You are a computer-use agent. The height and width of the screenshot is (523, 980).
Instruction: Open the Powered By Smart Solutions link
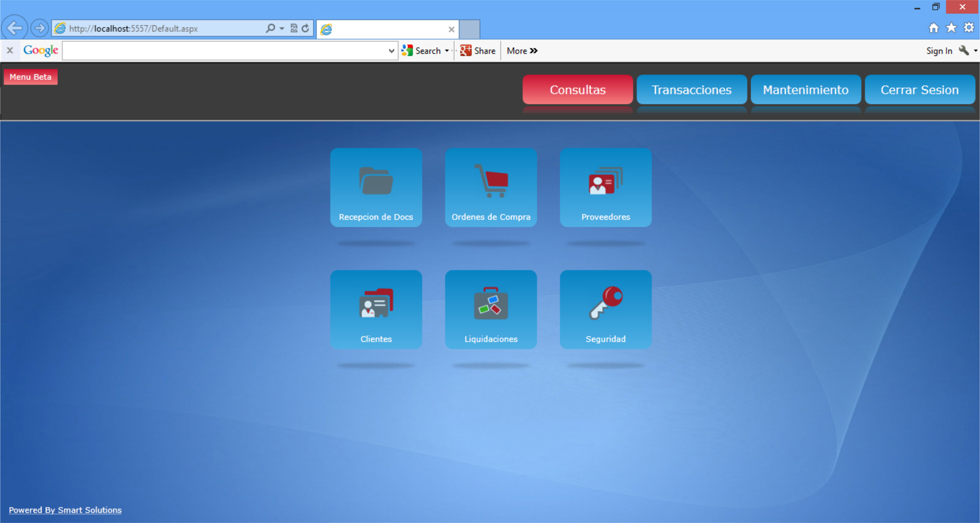point(65,510)
